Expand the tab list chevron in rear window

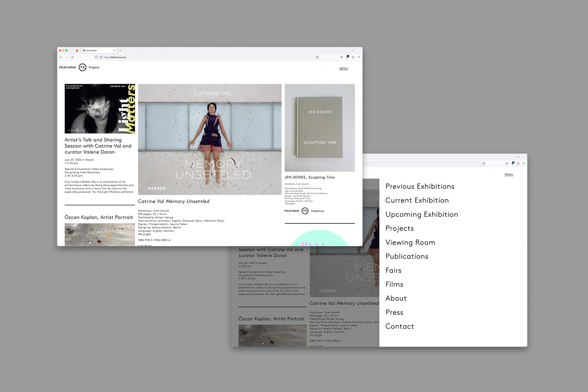[x=518, y=157]
